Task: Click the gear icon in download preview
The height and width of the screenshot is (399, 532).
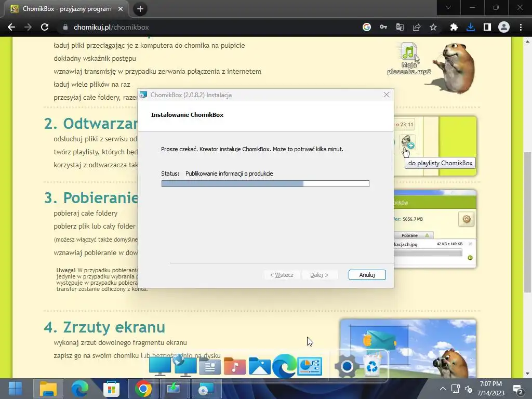Action: point(467,219)
